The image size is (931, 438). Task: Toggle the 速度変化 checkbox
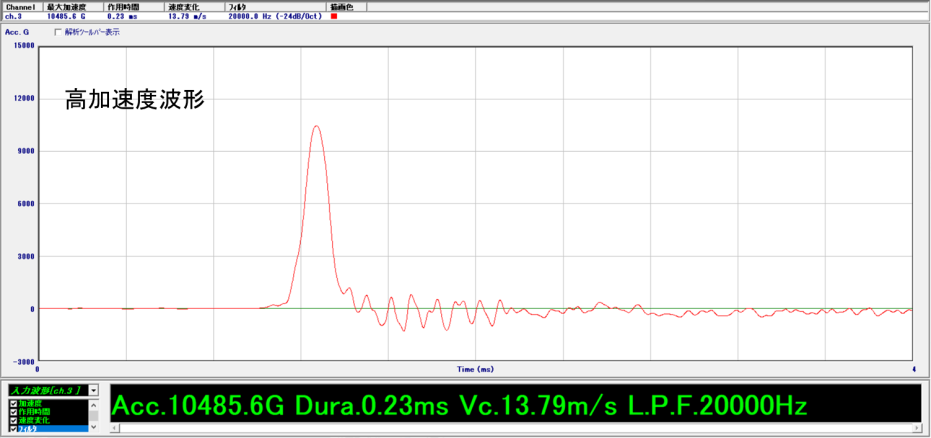[13, 421]
